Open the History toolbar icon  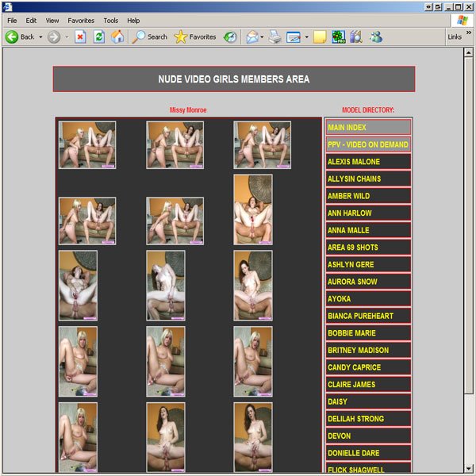pos(230,36)
